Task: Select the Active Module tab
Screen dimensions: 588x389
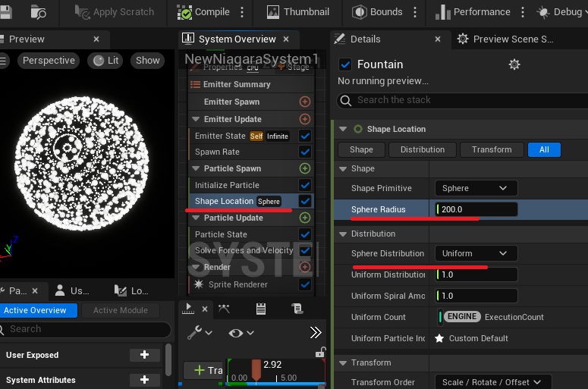Action: tap(121, 310)
